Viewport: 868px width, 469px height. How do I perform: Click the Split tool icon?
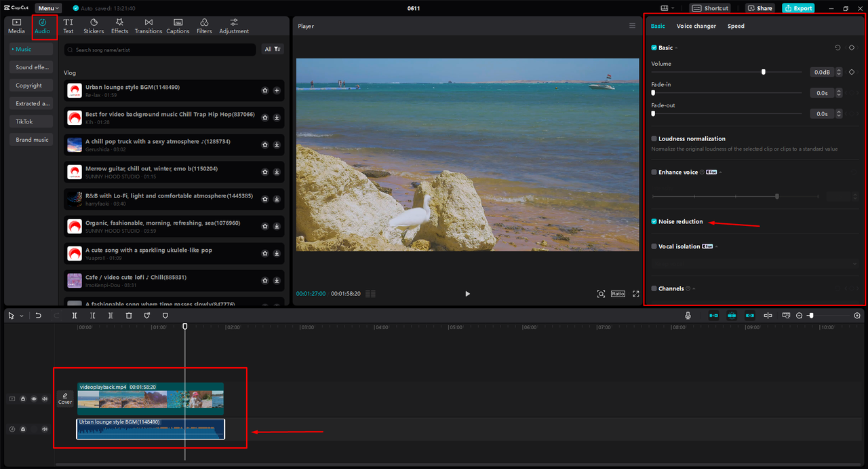pos(75,316)
